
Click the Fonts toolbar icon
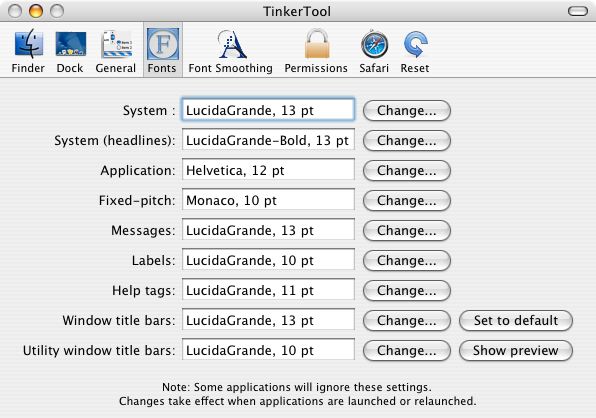click(x=162, y=51)
